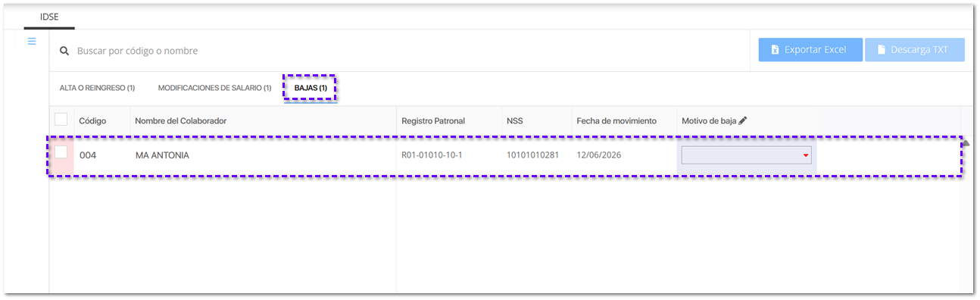The height and width of the screenshot is (300, 980).
Task: Click the registro R01-01010-10-1 cell
Action: (x=432, y=155)
